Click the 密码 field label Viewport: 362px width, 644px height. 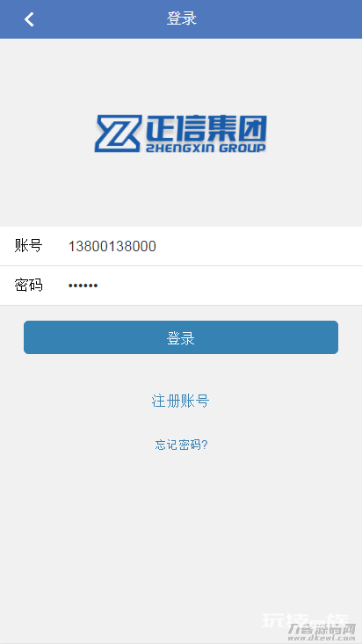[x=28, y=285]
